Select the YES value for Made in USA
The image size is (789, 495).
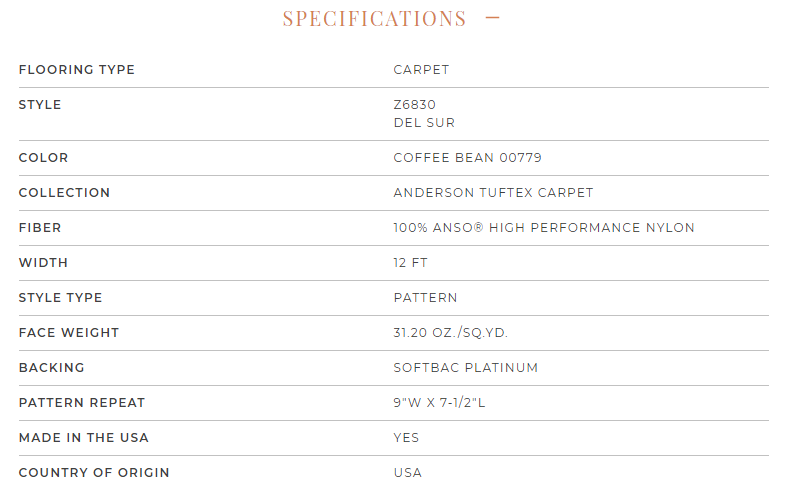406,438
